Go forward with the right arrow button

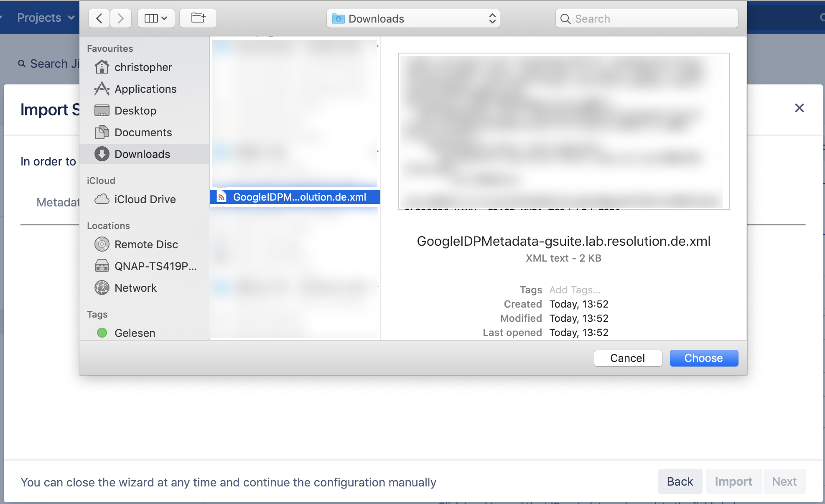pos(121,18)
